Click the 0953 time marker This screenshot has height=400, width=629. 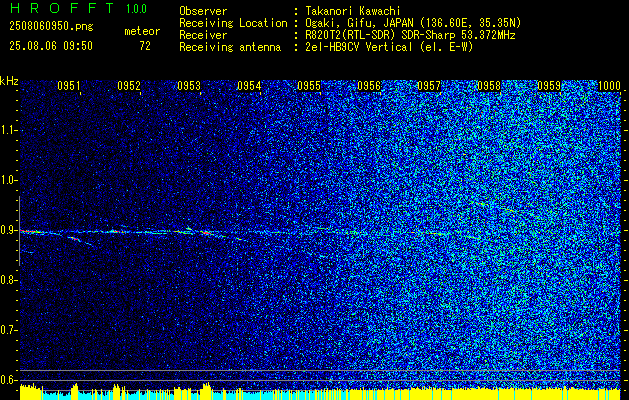[x=189, y=85]
